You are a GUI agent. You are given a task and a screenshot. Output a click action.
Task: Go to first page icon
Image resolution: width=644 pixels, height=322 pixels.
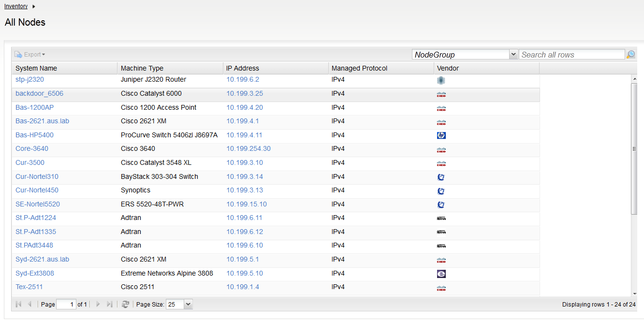pos(19,304)
